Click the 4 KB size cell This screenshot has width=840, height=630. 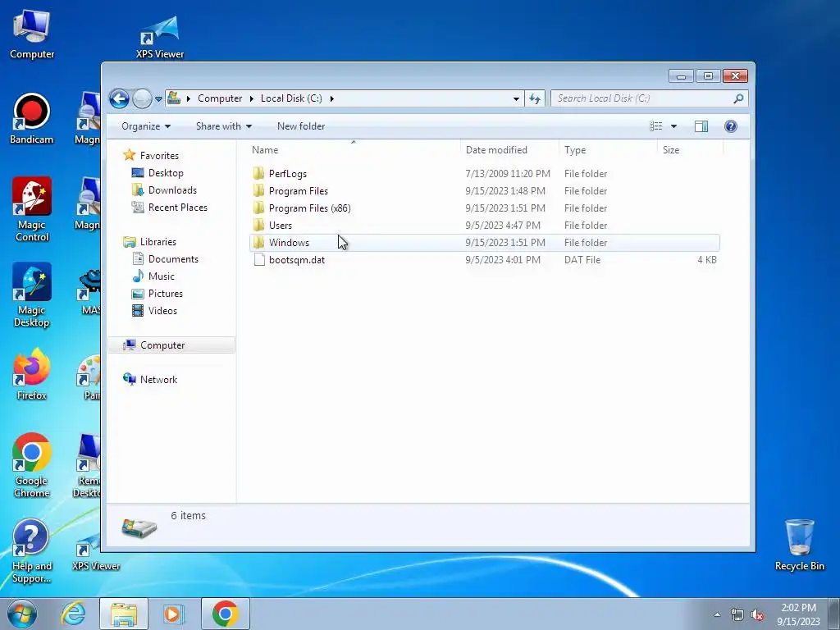click(x=706, y=260)
